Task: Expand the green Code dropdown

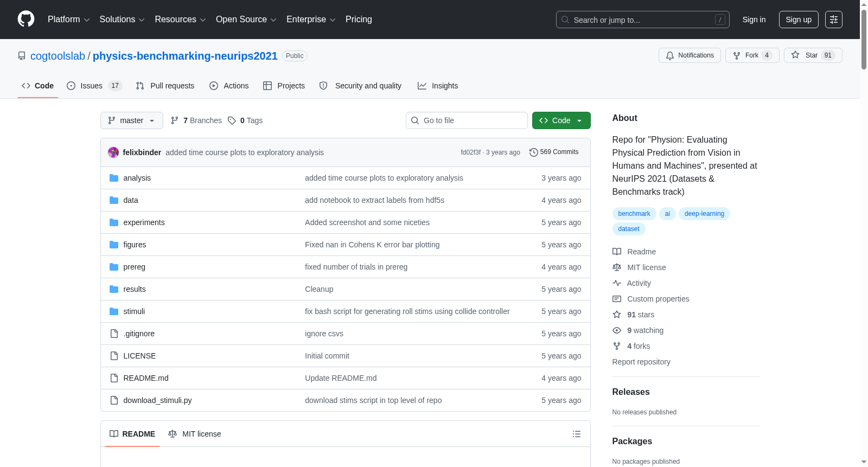Action: coord(561,120)
